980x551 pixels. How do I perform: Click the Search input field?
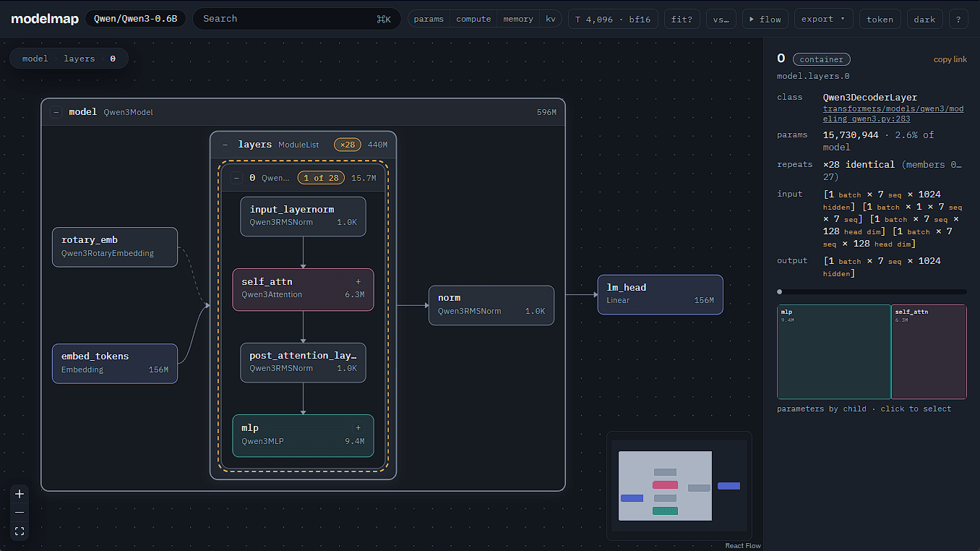296,19
